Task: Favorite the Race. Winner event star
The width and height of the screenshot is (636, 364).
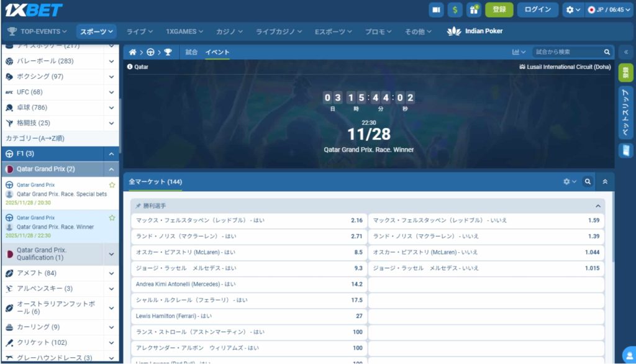Action: pyautogui.click(x=112, y=218)
